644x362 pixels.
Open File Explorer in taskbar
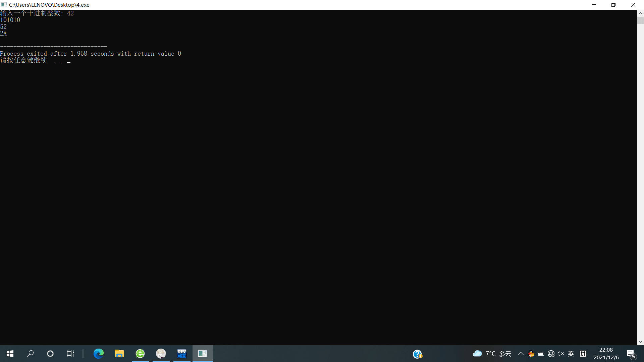(x=119, y=354)
